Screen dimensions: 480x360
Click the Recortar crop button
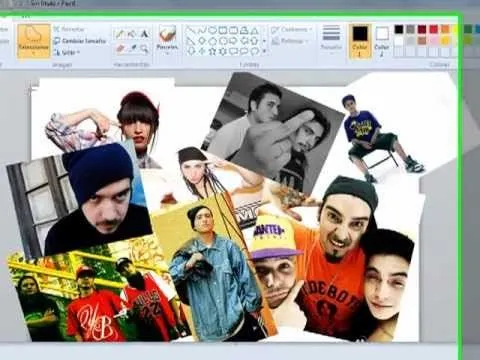click(x=69, y=29)
